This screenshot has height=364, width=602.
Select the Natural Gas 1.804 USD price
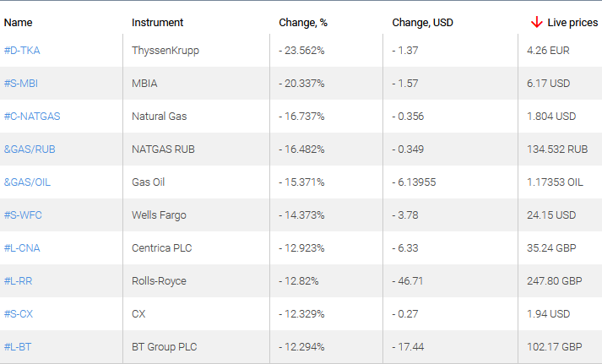click(x=550, y=117)
